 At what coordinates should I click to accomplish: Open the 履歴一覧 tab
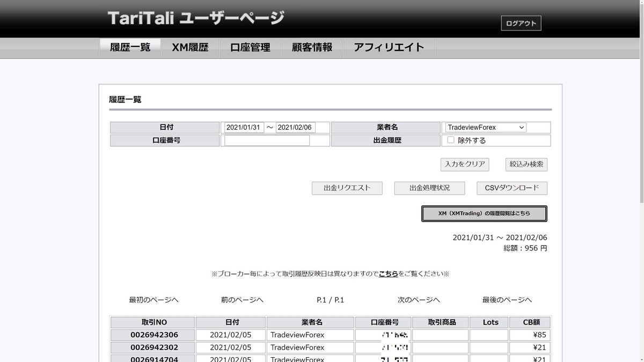[x=130, y=48]
